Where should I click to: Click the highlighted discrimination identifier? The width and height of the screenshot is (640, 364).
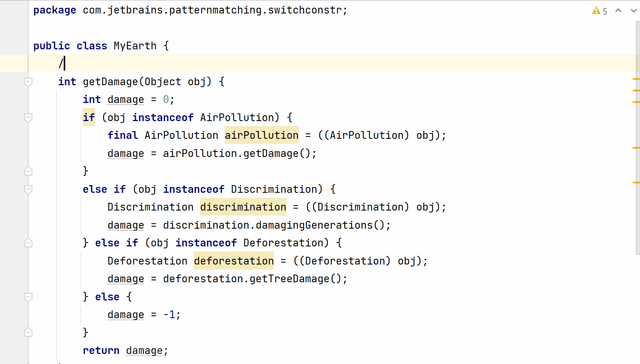[243, 207]
